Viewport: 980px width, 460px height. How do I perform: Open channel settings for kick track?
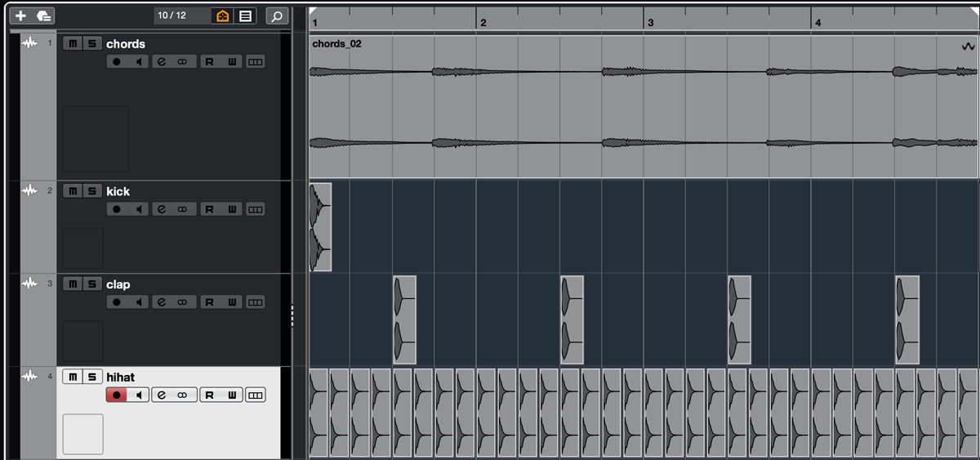(162, 209)
